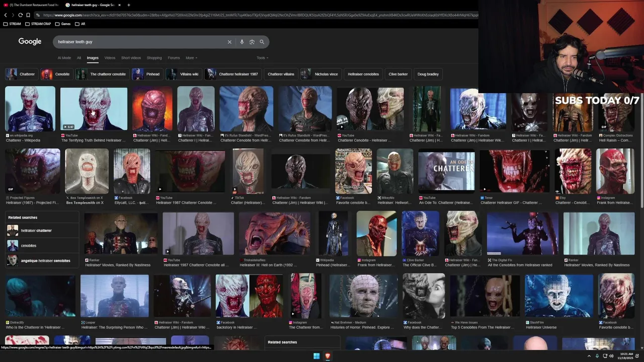
Task: Switch to the Videos results tab
Action: click(x=110, y=58)
